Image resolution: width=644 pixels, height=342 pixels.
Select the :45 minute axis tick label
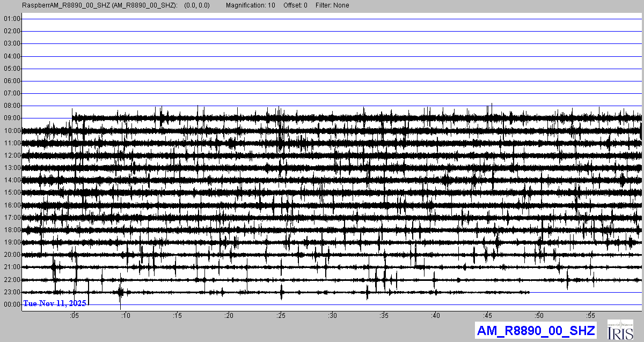coord(487,315)
